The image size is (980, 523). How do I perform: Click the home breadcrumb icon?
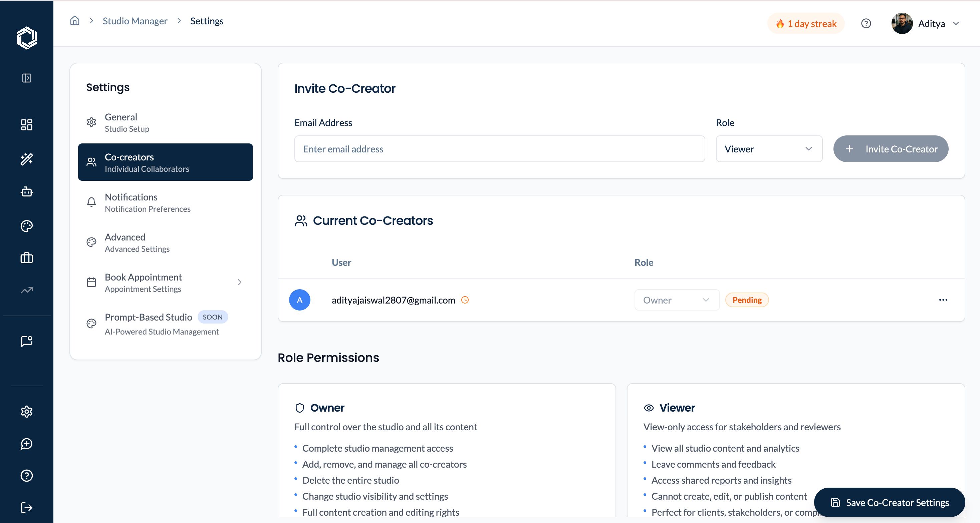[x=74, y=21]
